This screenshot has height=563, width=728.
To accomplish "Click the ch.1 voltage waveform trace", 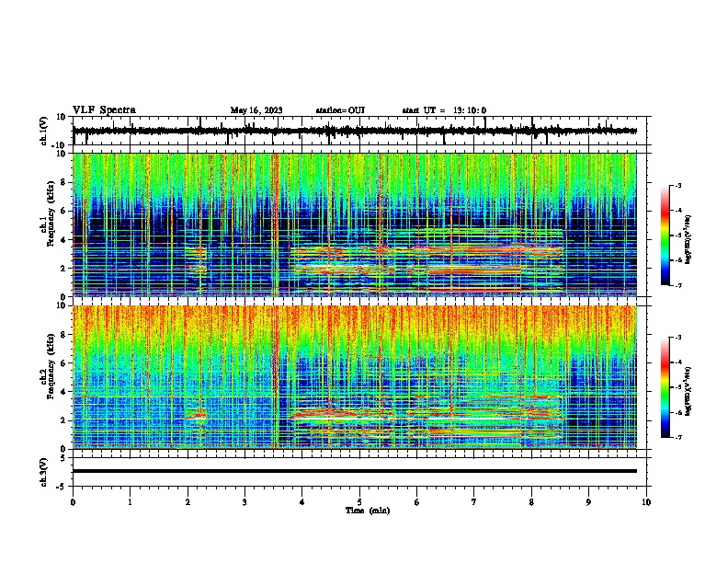I will [355, 131].
